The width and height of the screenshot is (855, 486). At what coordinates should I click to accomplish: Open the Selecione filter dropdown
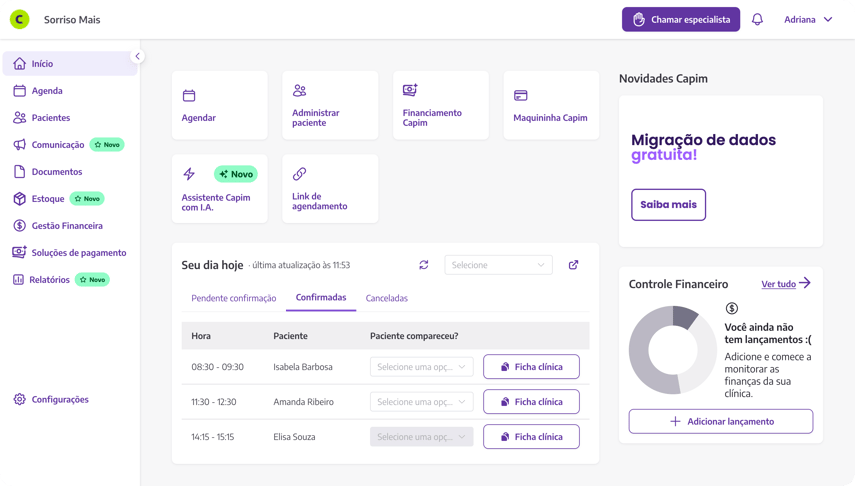click(x=498, y=265)
